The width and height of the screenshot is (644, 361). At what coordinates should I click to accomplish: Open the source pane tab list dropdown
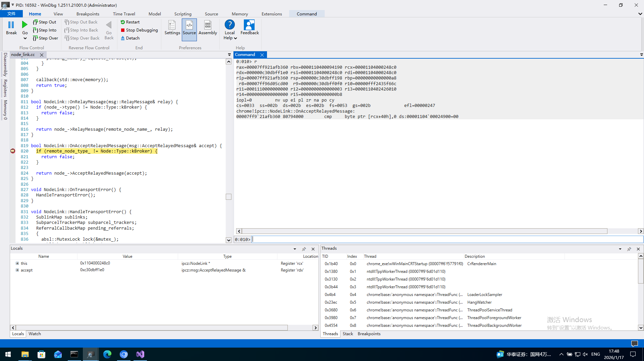click(x=229, y=55)
